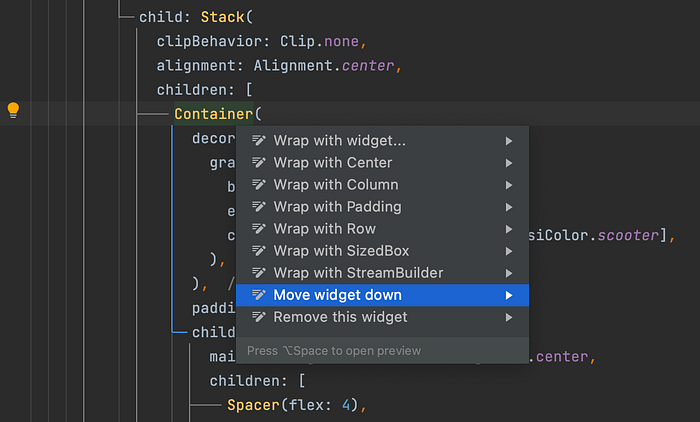700x422 pixels.
Task: Click the edit icon beside Remove this widget
Action: [x=258, y=317]
